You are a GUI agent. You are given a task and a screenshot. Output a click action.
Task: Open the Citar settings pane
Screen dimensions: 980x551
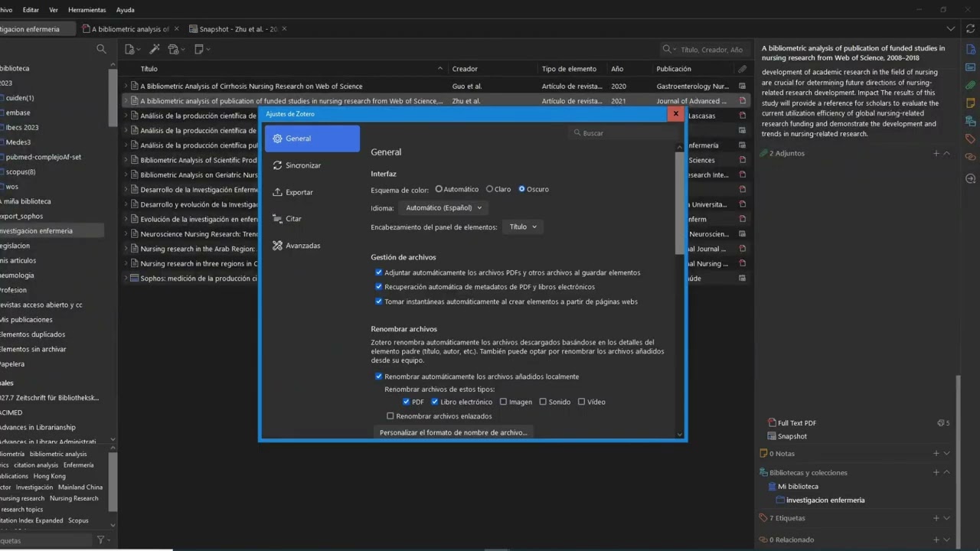point(312,219)
